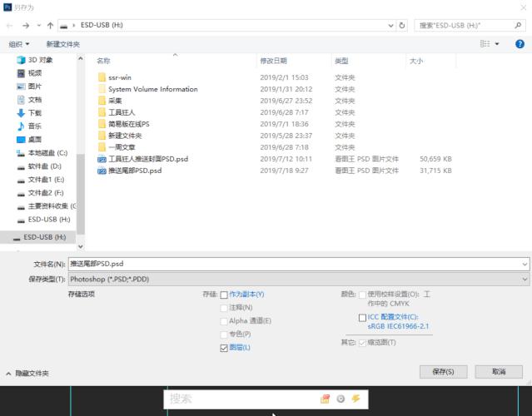Toggle 注释(N) checkbox
This screenshot has width=532, height=416.
tap(224, 308)
